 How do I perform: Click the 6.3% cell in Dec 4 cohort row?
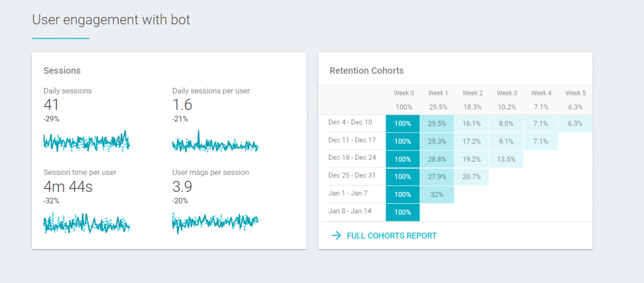575,123
